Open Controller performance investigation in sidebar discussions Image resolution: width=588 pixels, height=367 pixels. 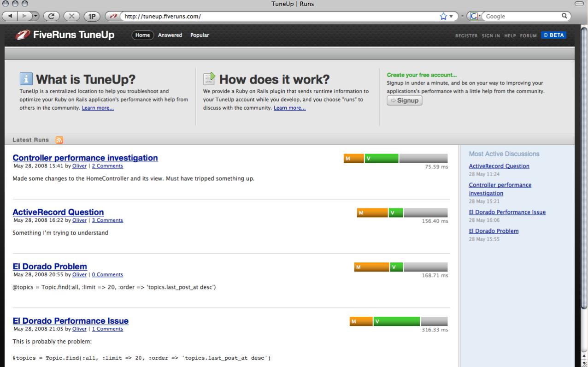pyautogui.click(x=500, y=189)
